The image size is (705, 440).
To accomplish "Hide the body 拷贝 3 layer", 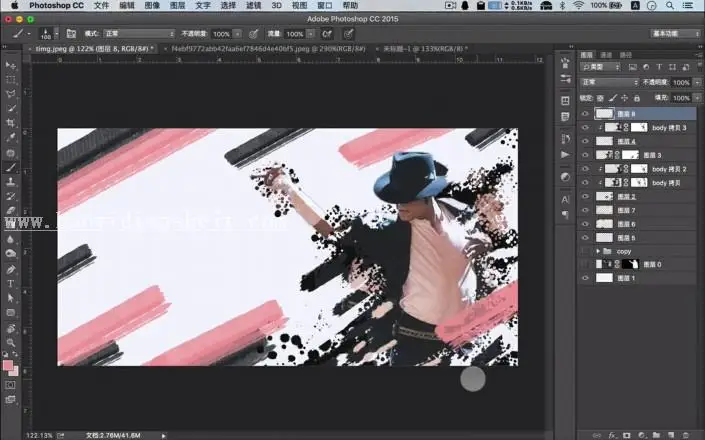I will 585,128.
